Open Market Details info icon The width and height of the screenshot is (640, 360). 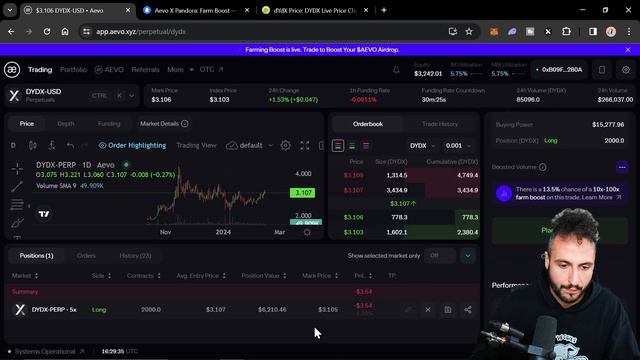(185, 124)
